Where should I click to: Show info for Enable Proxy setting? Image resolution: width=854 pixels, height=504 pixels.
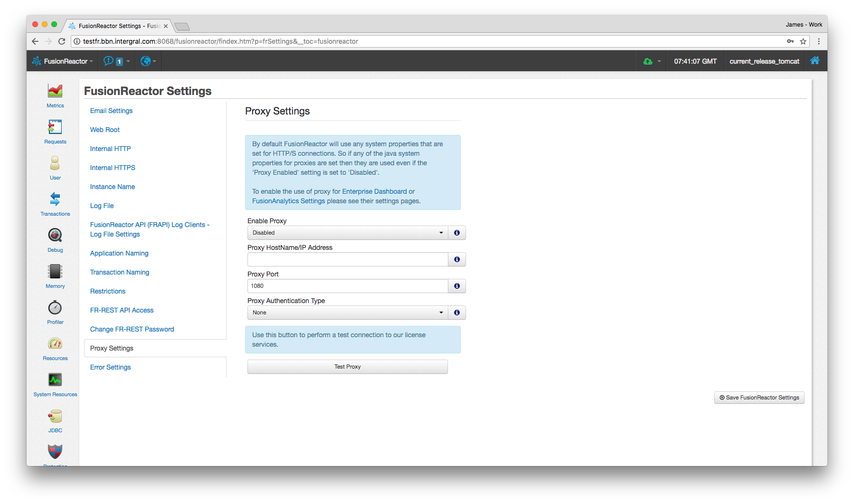[x=457, y=233]
